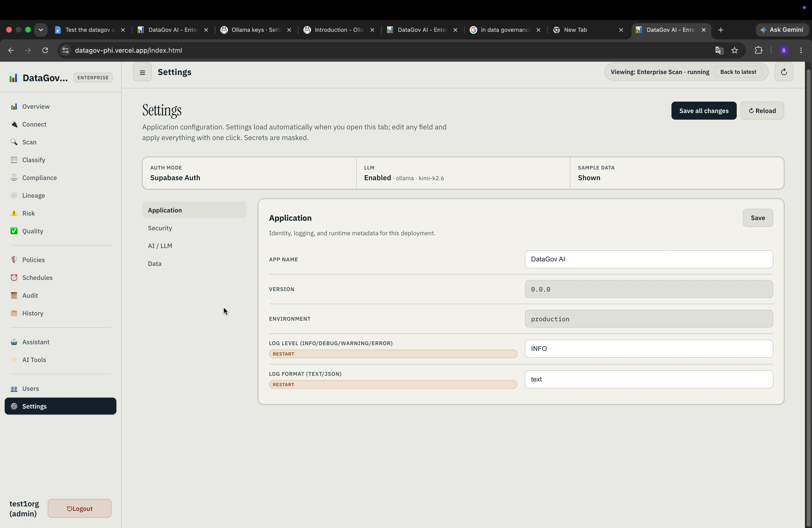Click the Lineage web icon

14,195
